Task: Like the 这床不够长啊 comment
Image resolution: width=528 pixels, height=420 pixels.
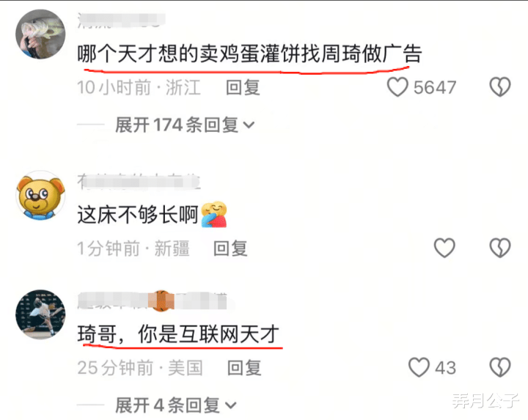Action: click(444, 248)
